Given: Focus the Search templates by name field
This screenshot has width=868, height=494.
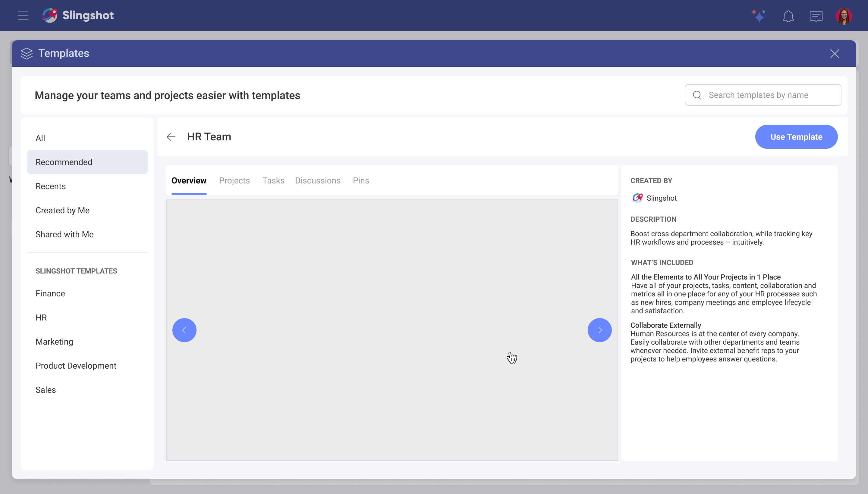Looking at the screenshot, I should (x=763, y=95).
